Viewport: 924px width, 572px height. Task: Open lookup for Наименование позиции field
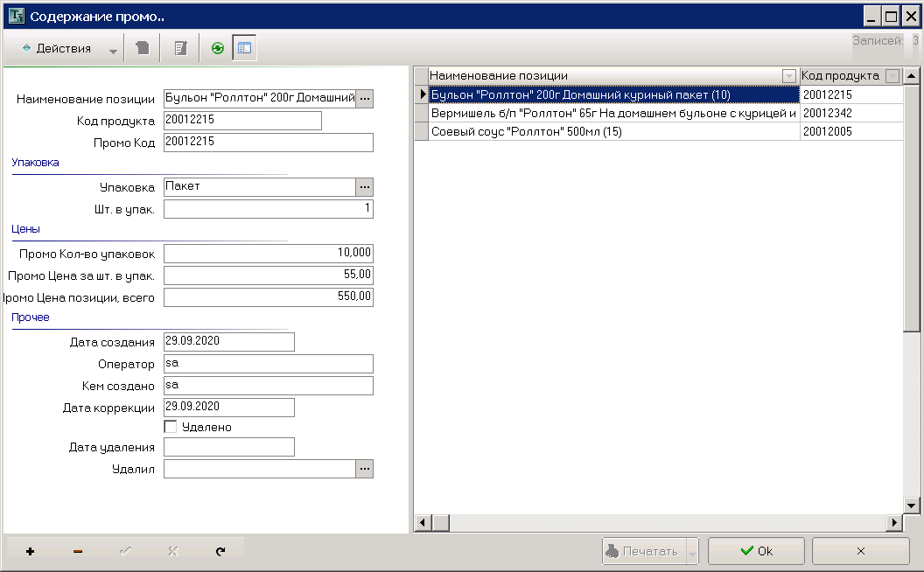365,98
